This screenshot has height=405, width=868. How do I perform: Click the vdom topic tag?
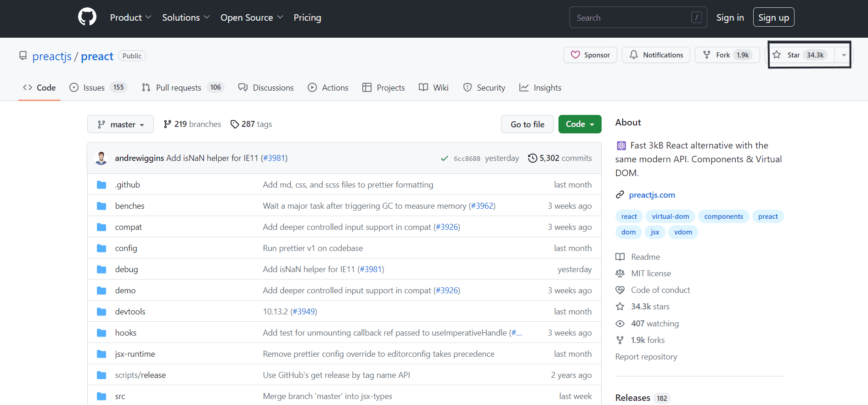(683, 232)
